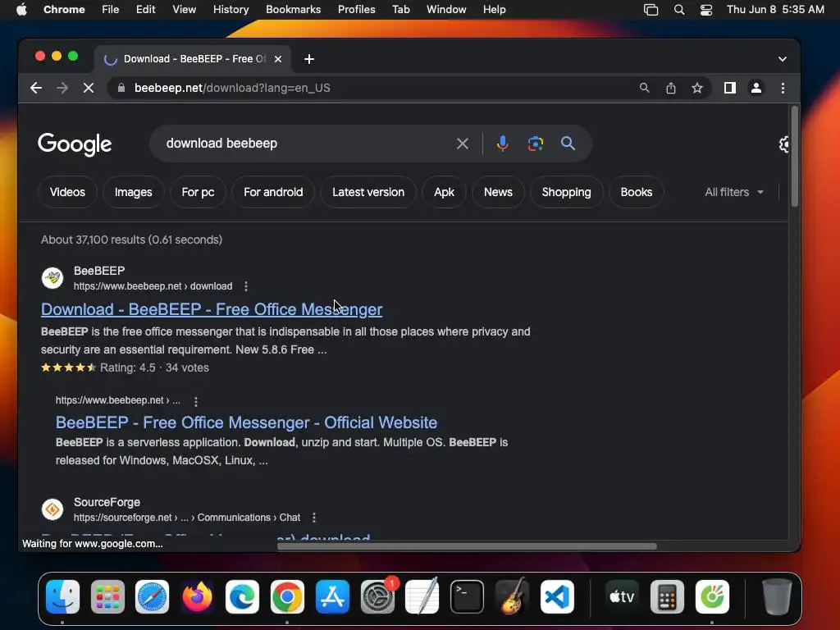Screen dimensions: 840x630
Task: Open the Bookmarks menu
Action: point(293,10)
